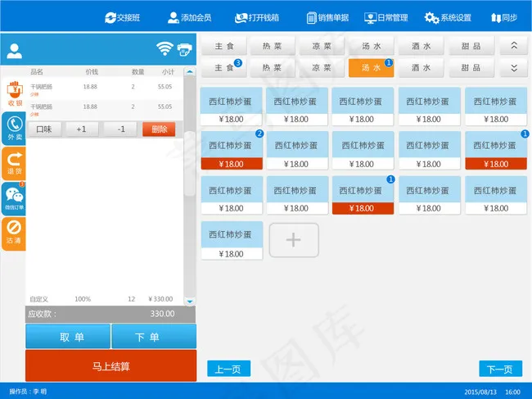
Task: Click the printer icon beside WiFi
Action: (x=185, y=50)
